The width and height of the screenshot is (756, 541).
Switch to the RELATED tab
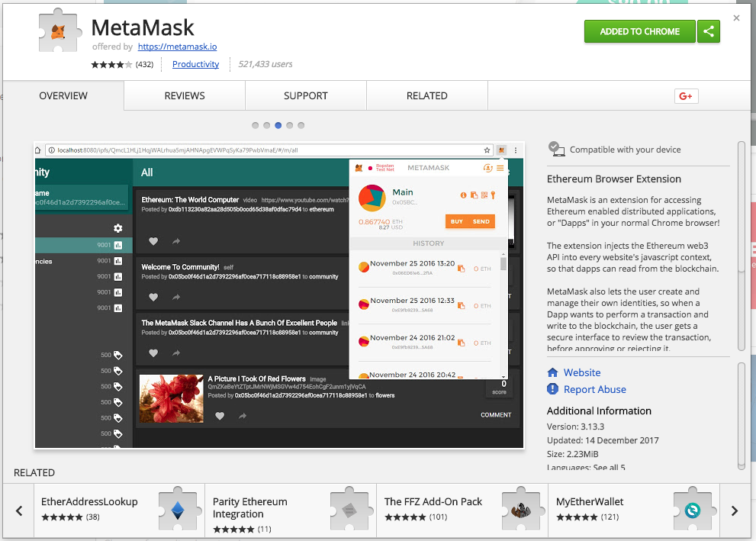tap(427, 95)
